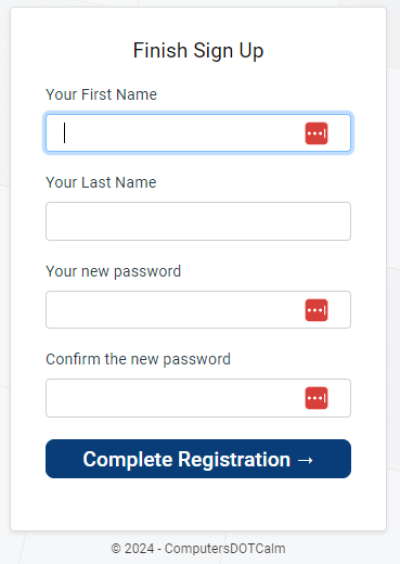Click the "Confirm the new password" label
Viewport: 400px width, 564px height.
tap(138, 359)
